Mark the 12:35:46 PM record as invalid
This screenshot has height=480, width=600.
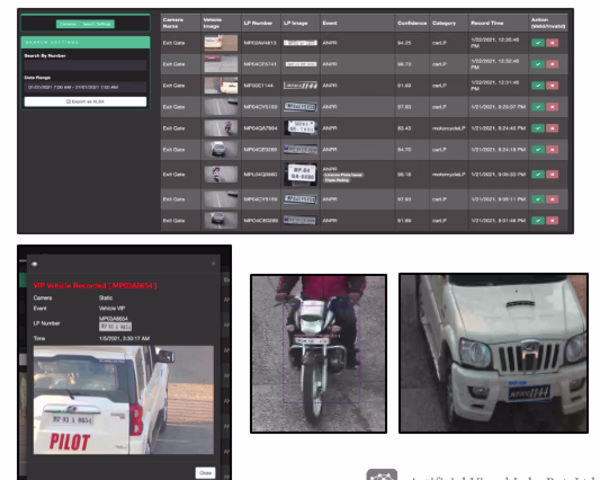pos(552,43)
